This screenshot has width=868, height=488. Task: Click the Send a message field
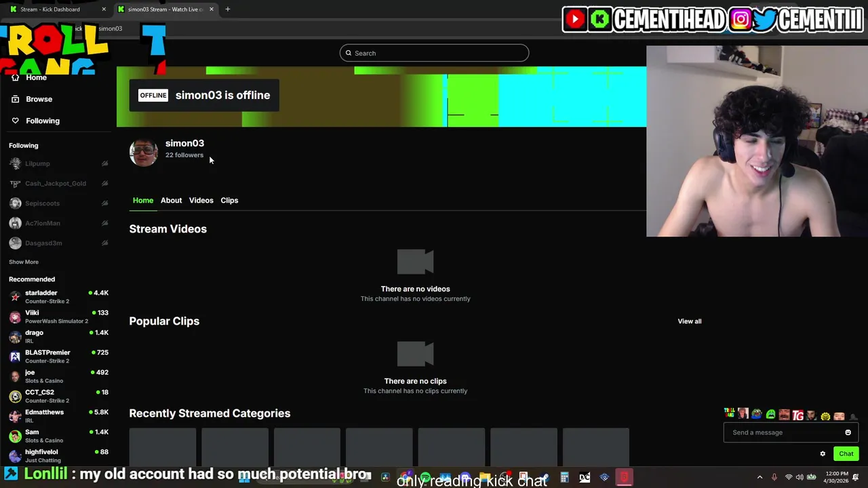pyautogui.click(x=791, y=432)
